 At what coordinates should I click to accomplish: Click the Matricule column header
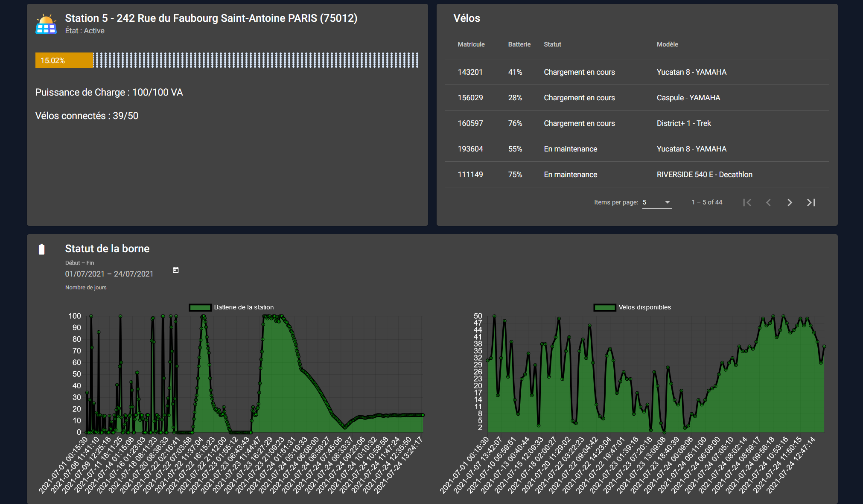click(x=471, y=44)
